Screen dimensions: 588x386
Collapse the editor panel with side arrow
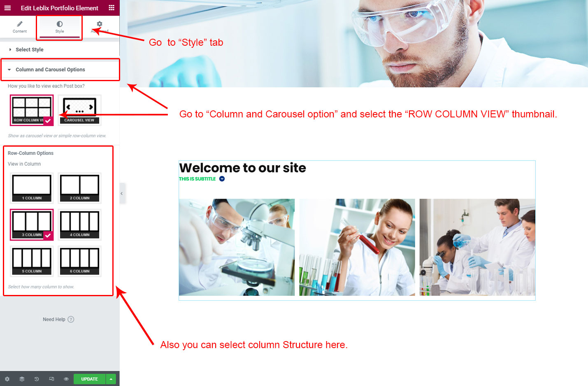[122, 194]
